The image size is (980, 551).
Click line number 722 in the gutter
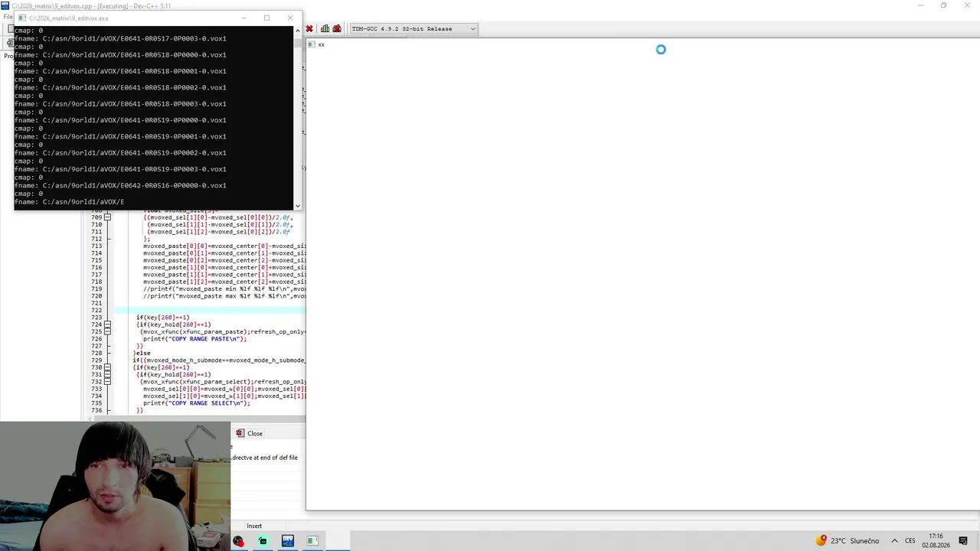(96, 310)
